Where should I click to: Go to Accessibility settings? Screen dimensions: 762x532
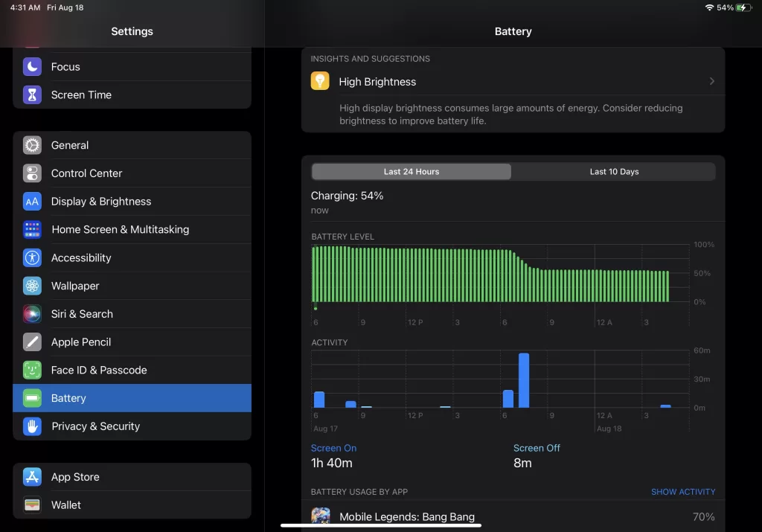click(132, 257)
